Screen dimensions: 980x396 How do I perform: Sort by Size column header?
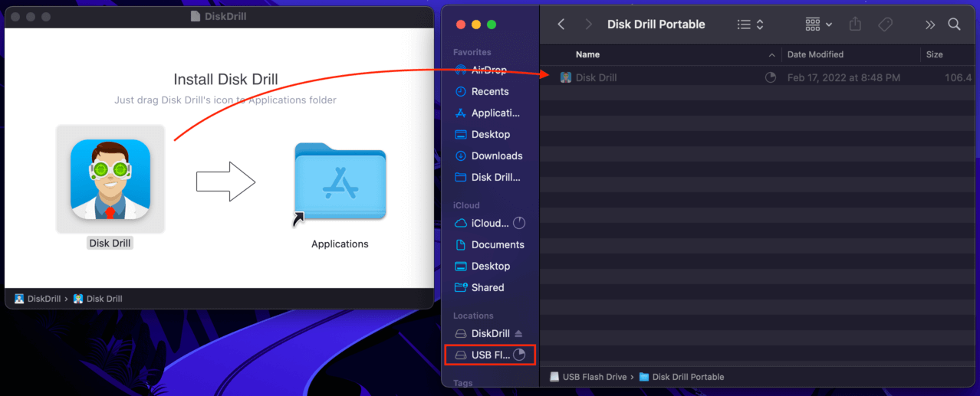click(x=934, y=54)
